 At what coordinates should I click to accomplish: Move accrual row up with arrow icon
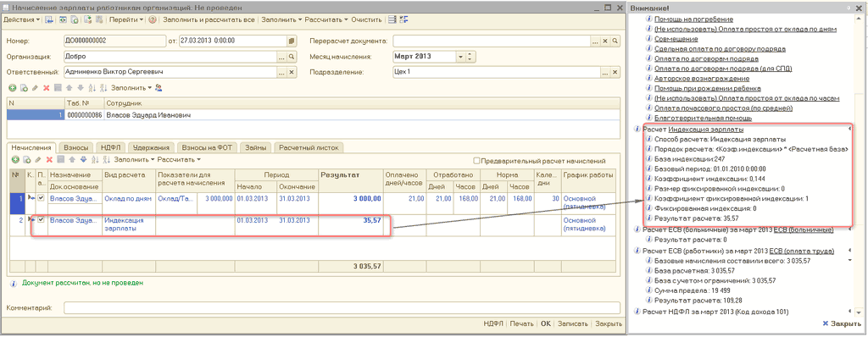coord(72,159)
